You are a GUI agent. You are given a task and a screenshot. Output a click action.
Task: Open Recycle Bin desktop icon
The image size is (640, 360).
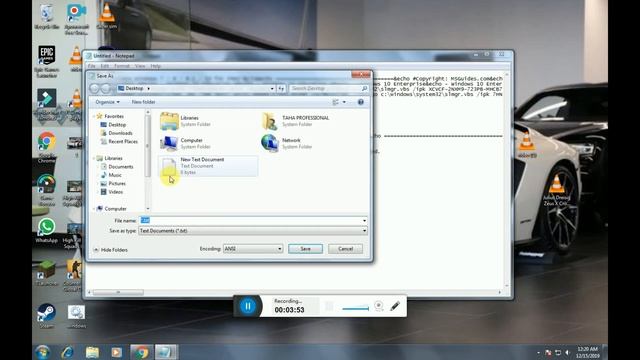click(x=47, y=17)
